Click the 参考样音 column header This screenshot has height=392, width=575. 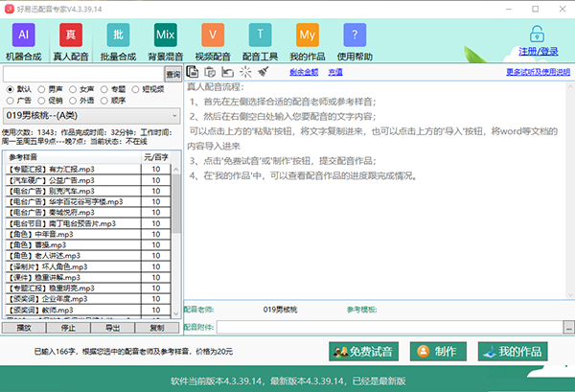74,157
